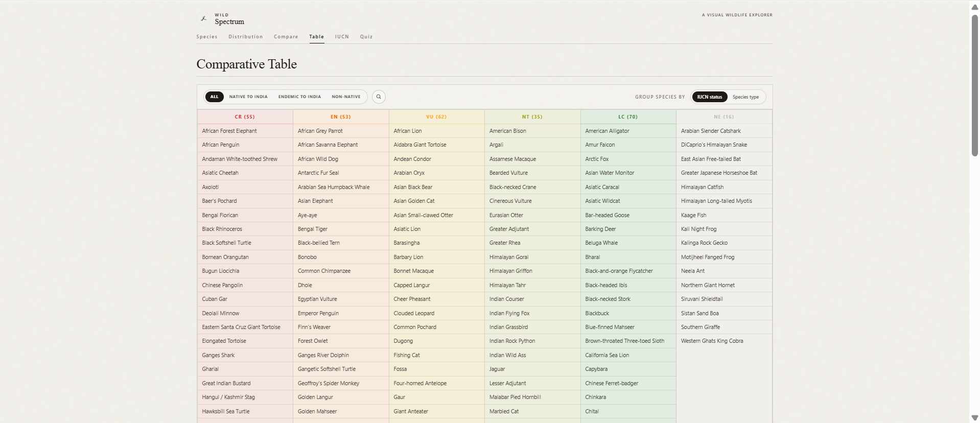The image size is (980, 423).
Task: Select African Lion cell
Action: (x=436, y=131)
